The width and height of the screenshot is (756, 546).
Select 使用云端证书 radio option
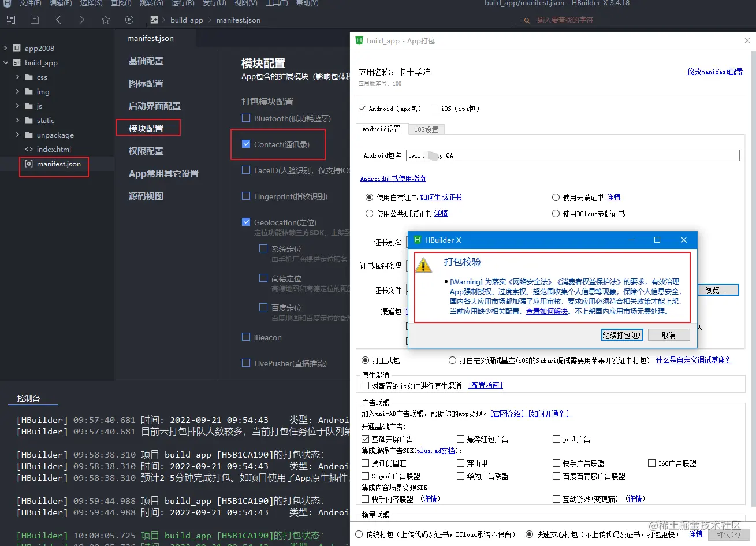(x=556, y=197)
